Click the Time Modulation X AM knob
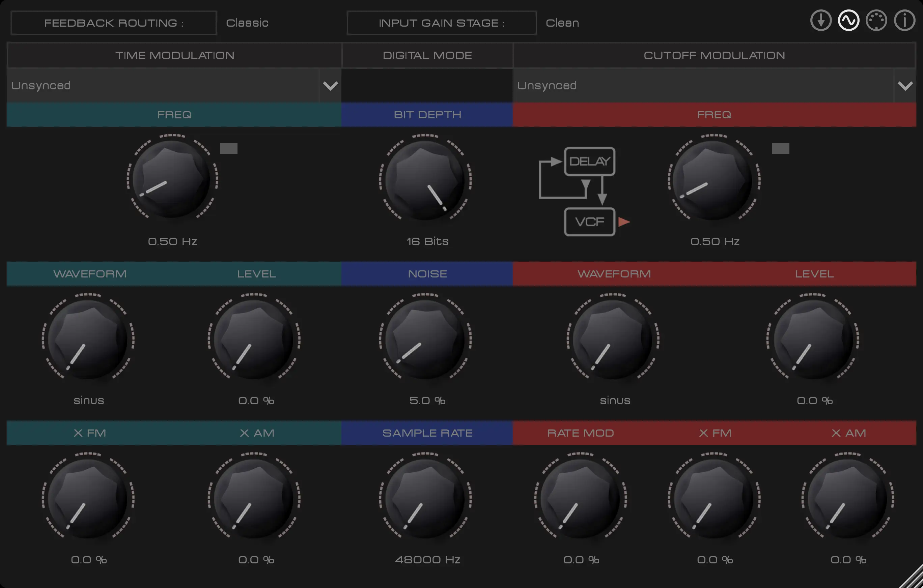 (x=254, y=498)
